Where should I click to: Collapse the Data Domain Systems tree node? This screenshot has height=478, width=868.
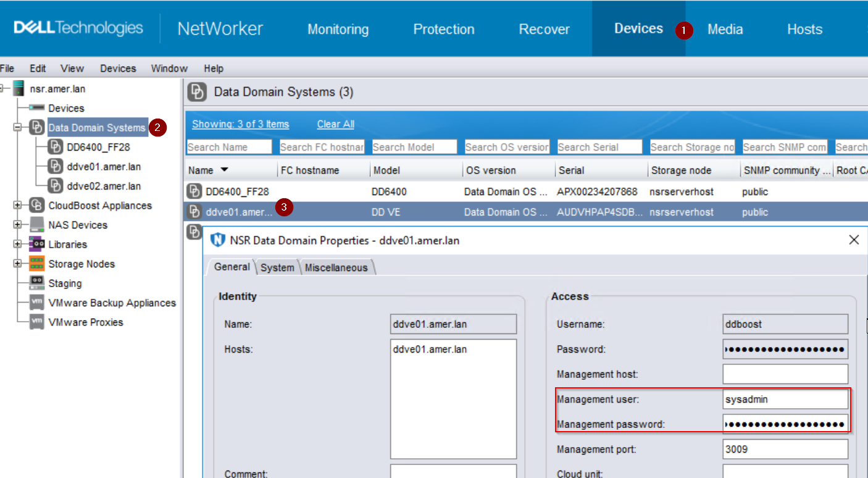tap(17, 128)
